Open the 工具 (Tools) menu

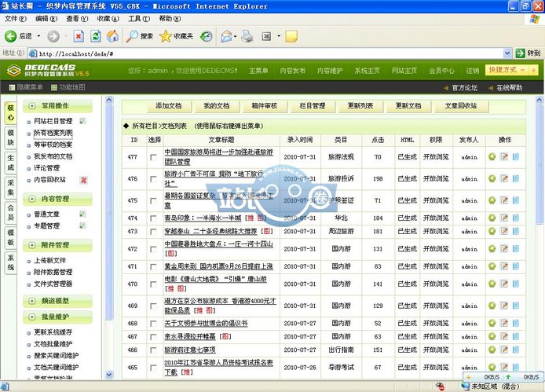[139, 18]
